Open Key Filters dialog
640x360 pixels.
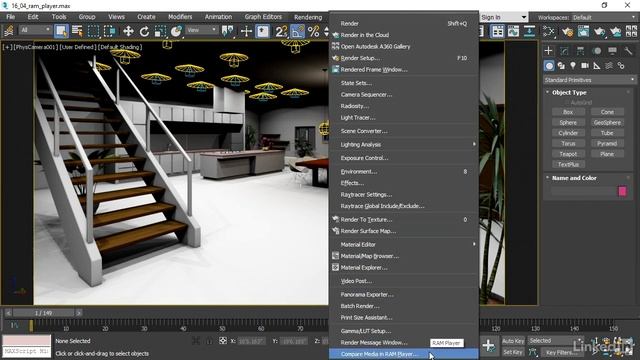click(561, 352)
